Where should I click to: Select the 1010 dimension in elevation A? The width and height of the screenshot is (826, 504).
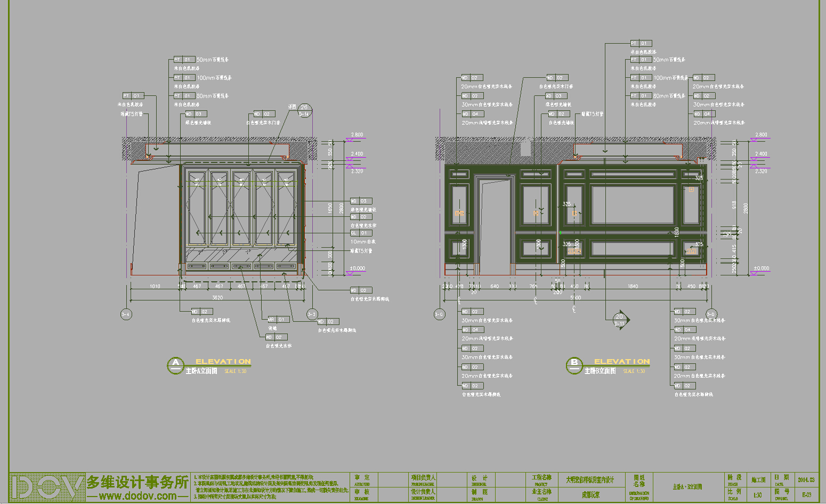click(155, 287)
